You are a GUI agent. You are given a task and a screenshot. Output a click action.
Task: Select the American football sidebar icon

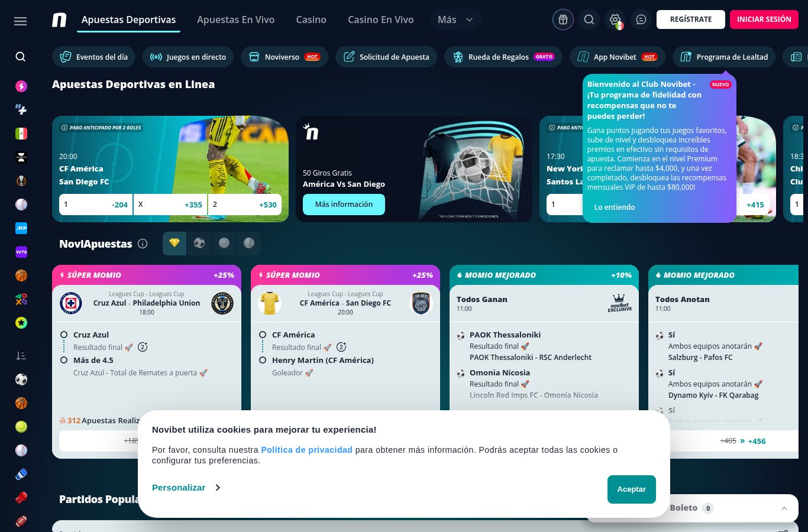point(21,521)
